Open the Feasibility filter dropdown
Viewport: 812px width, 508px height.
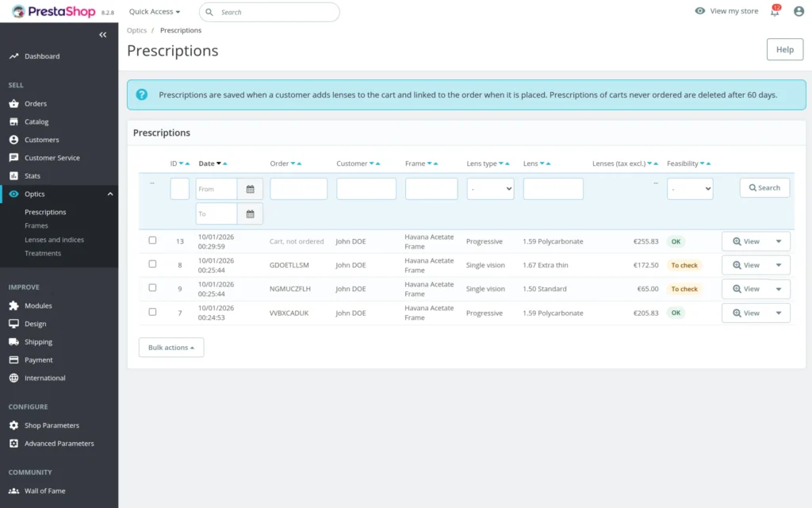(689, 189)
